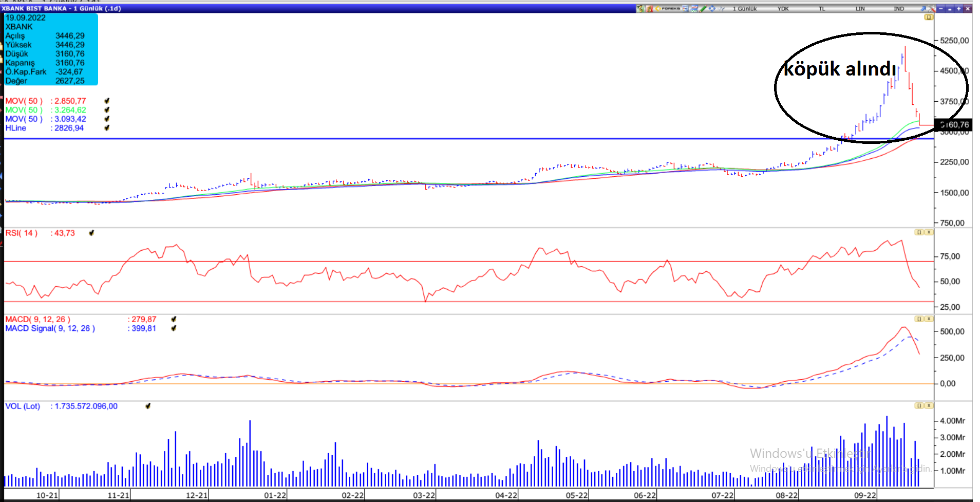Open the YDK selector in toolbar
This screenshot has width=980, height=502.
point(783,9)
